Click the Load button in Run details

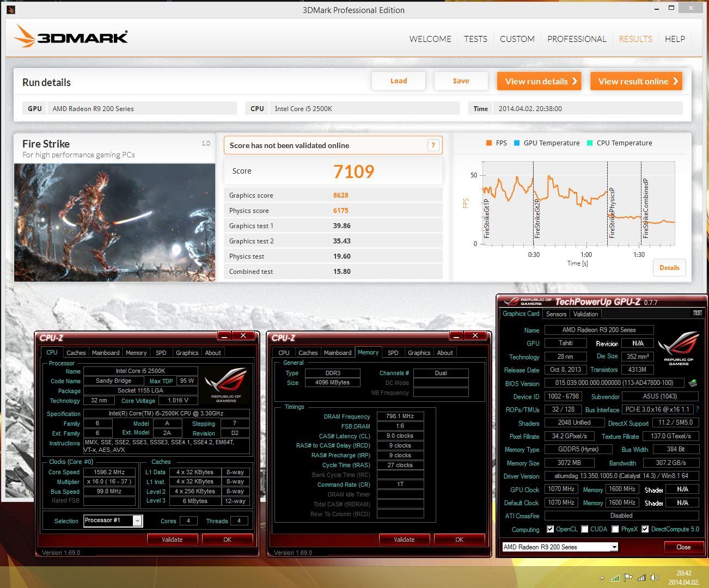click(x=399, y=81)
